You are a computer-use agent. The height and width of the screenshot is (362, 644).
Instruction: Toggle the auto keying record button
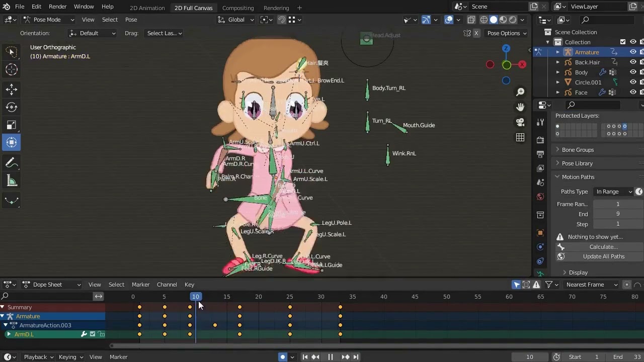pos(283,357)
